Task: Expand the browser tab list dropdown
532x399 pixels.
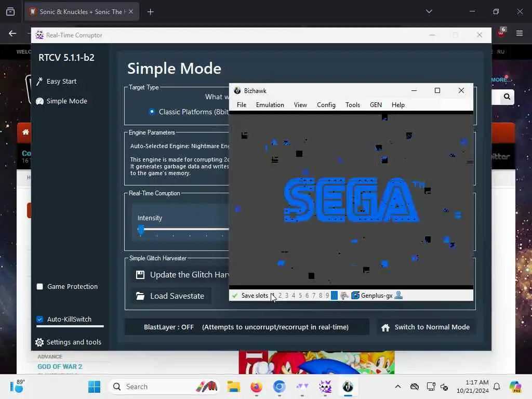Action: click(429, 11)
